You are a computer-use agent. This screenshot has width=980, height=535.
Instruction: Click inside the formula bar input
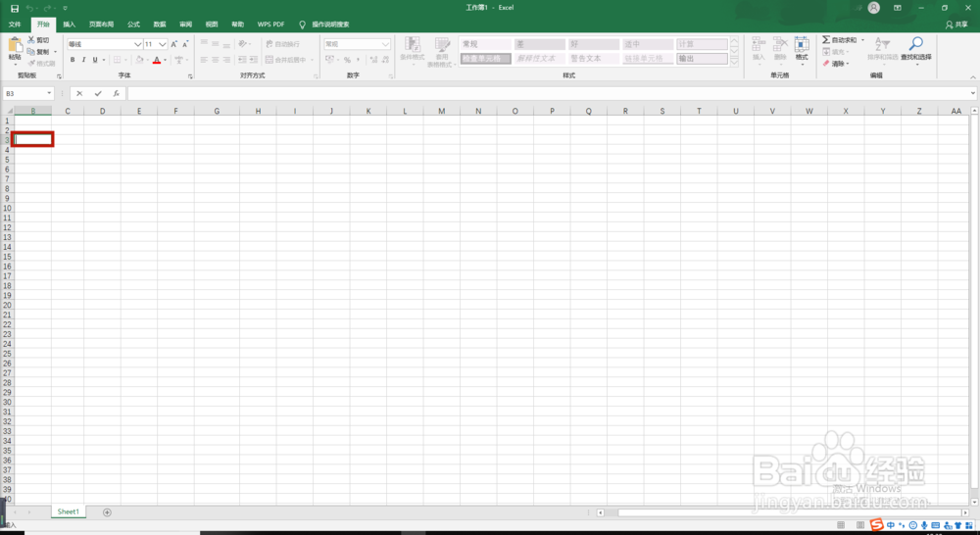pyautogui.click(x=548, y=94)
